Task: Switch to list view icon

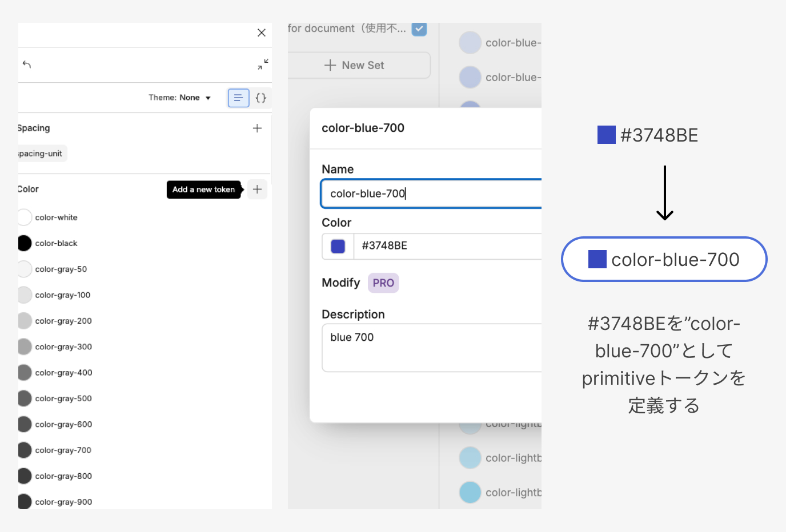Action: (238, 98)
